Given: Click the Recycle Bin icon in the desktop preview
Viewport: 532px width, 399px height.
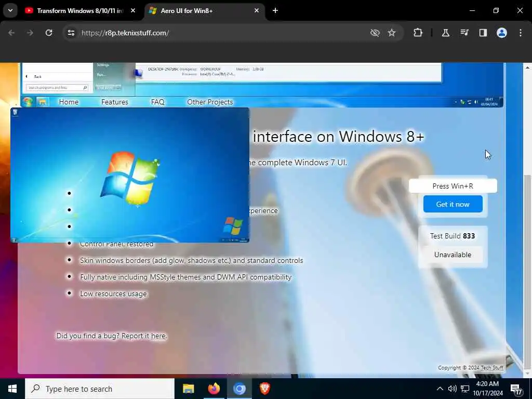Looking at the screenshot, I should coord(15,112).
